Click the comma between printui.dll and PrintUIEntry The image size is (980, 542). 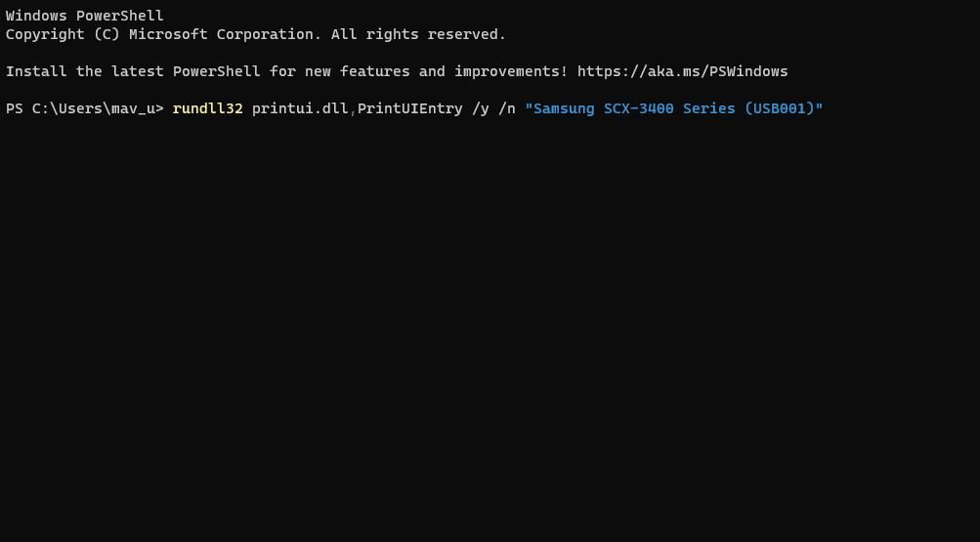353,112
